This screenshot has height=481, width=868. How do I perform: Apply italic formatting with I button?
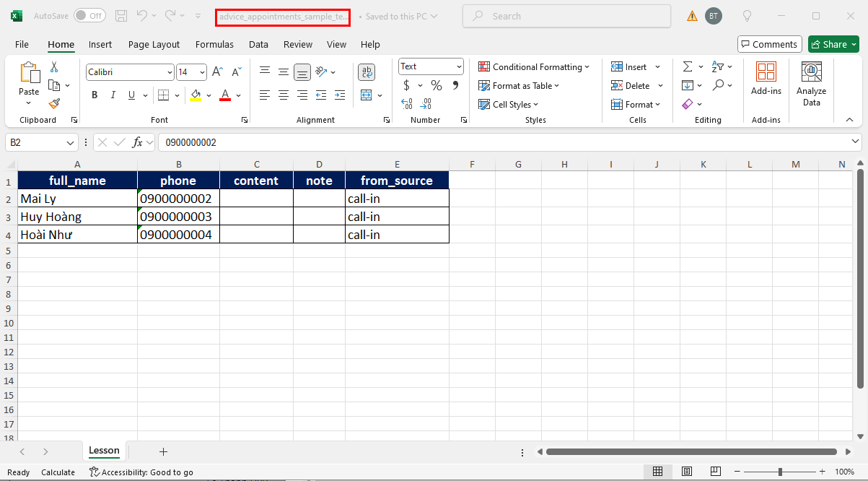[x=113, y=95]
